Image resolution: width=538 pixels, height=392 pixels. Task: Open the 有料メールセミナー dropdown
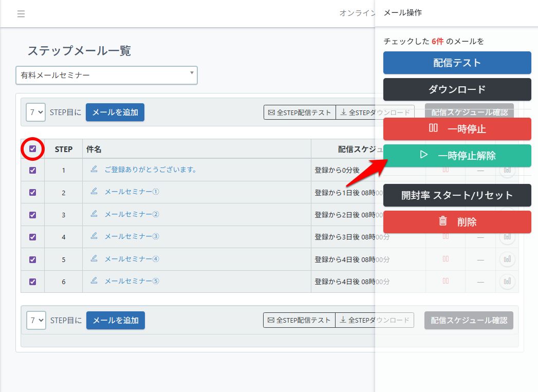[106, 75]
